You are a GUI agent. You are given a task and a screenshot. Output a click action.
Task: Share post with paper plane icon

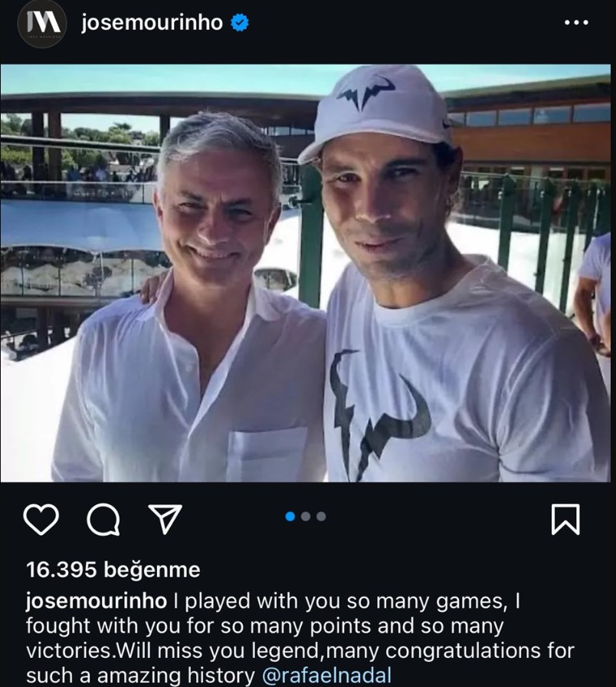click(x=165, y=519)
